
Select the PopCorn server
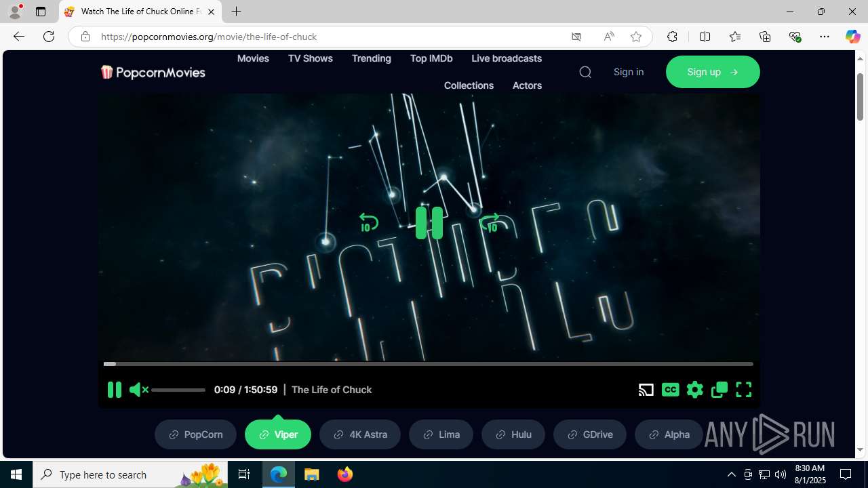195,434
